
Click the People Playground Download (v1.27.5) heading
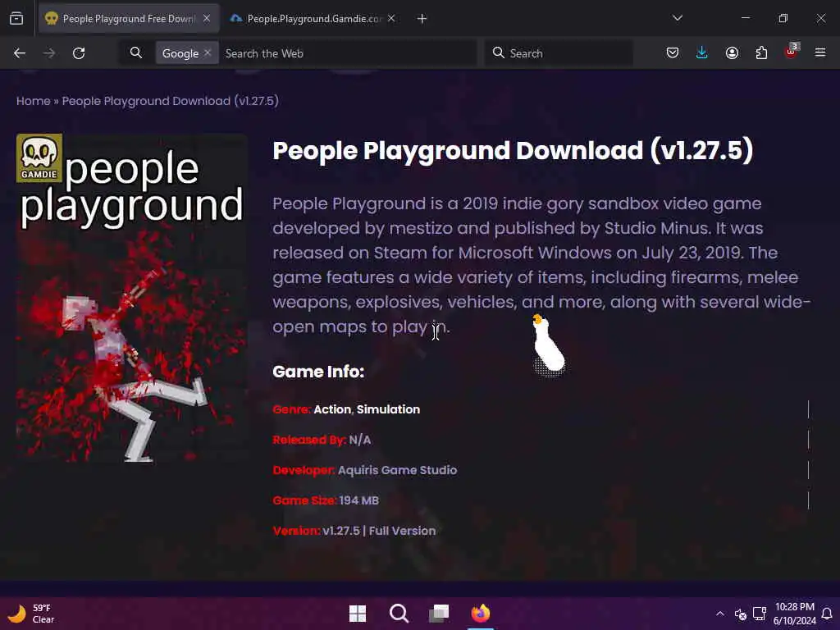coord(513,151)
